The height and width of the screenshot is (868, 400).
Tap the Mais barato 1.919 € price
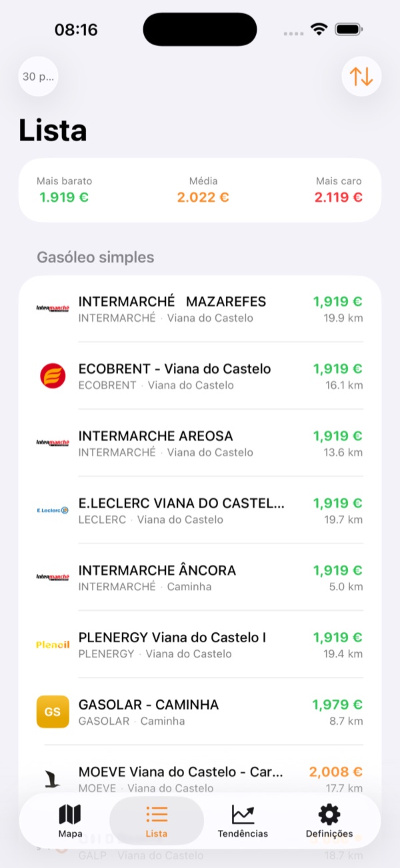[63, 197]
